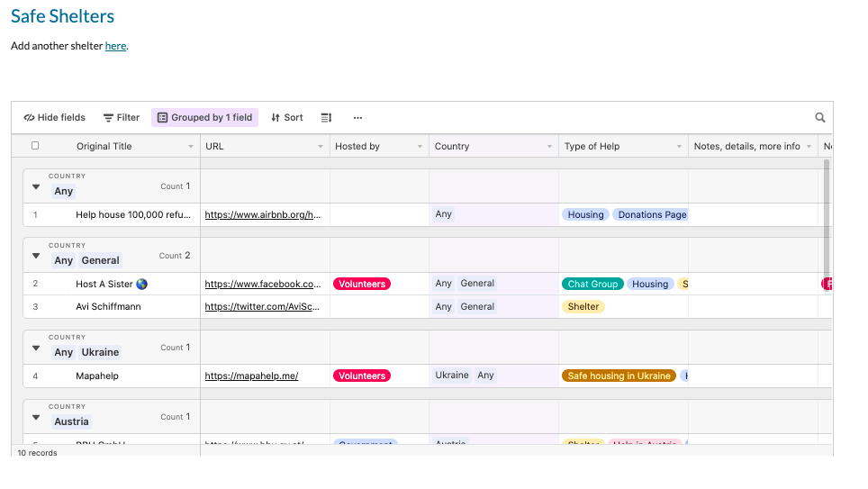The width and height of the screenshot is (868, 489).
Task: Click the Austria group label
Action: coord(71,421)
